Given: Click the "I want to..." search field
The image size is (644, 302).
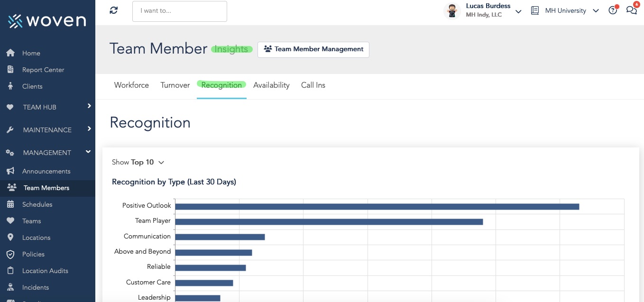Looking at the screenshot, I should 179,11.
